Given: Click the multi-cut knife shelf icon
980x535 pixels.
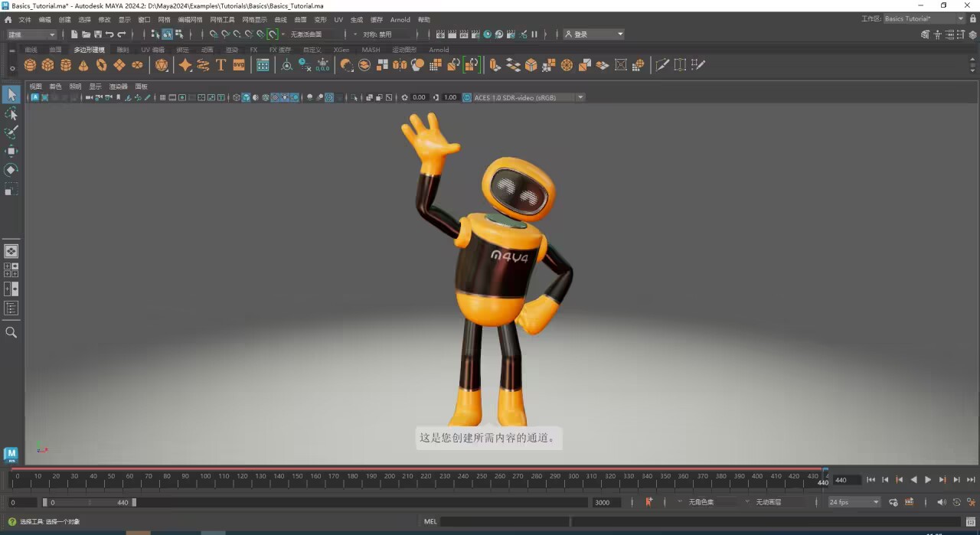Looking at the screenshot, I should [x=662, y=65].
